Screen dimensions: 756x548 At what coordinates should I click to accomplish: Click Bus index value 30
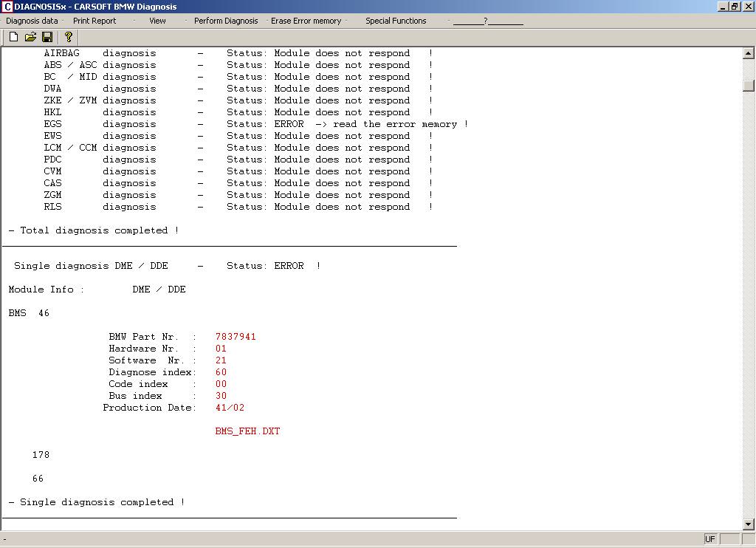[221, 396]
